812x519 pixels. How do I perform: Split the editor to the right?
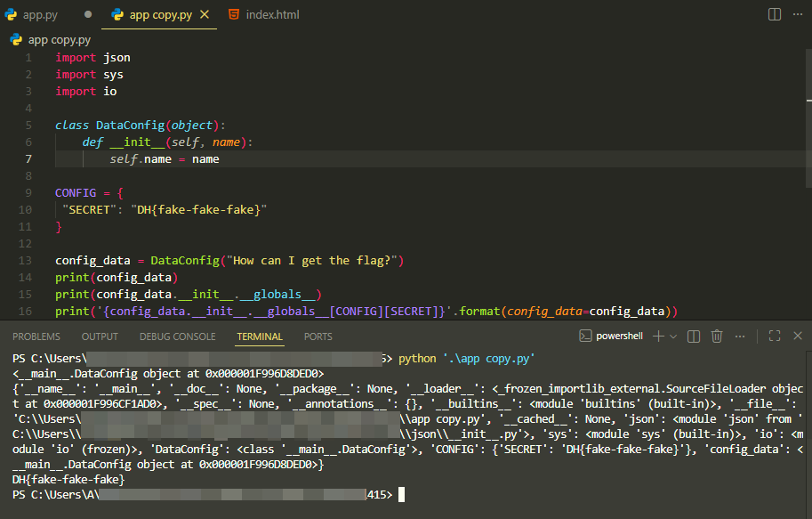(774, 15)
